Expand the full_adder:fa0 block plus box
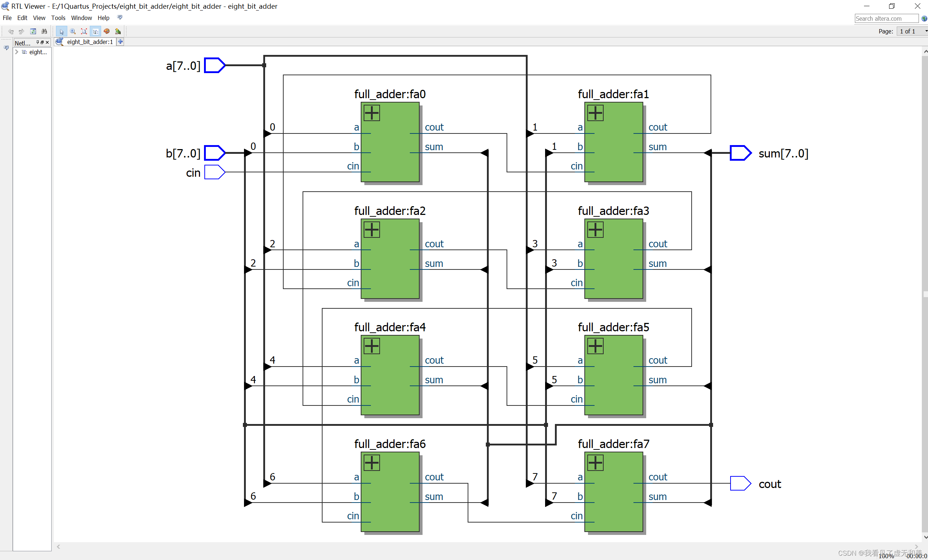The width and height of the screenshot is (928, 560). point(371,113)
